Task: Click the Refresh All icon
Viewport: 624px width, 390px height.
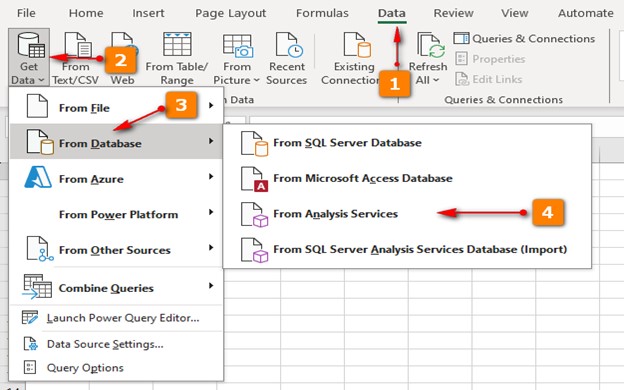Action: pos(431,45)
